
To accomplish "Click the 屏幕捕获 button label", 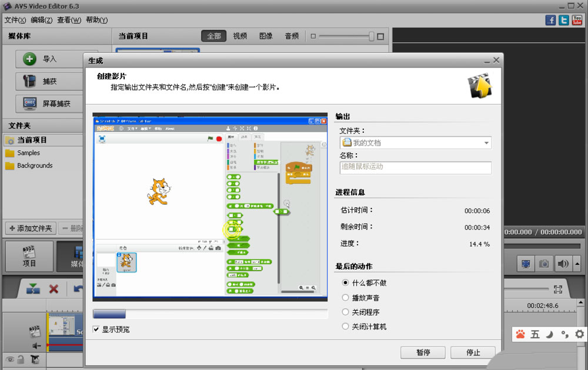I will tap(56, 104).
